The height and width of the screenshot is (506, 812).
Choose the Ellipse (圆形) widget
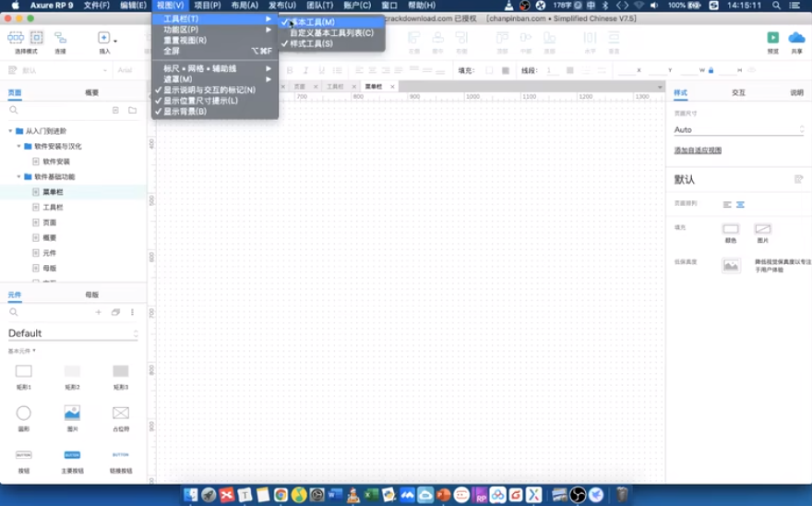tap(24, 413)
